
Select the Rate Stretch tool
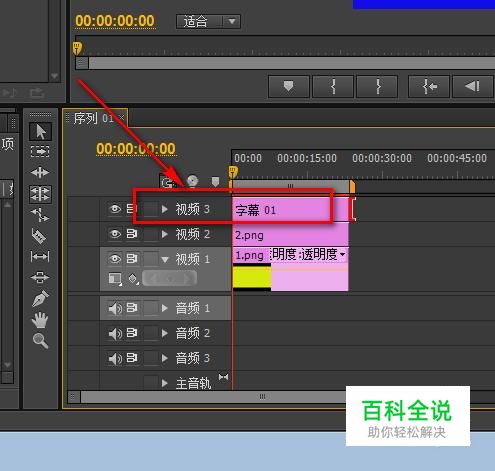pyautogui.click(x=40, y=215)
